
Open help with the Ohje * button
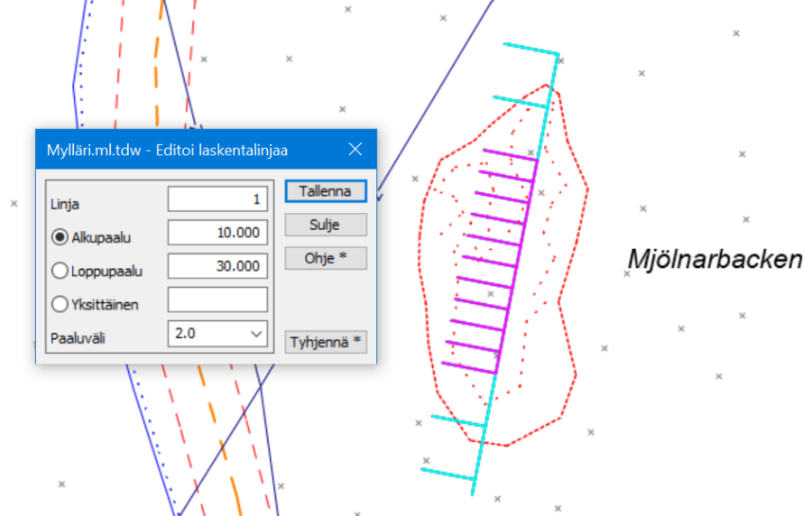point(325,258)
